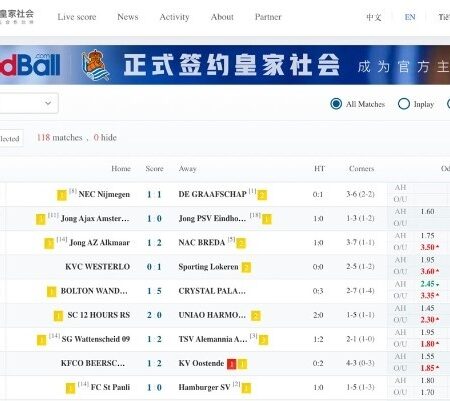Image resolution: width=450 pixels, height=401 pixels.
Task: Click the 3-6 (2-2) corners value
Action: tap(360, 194)
